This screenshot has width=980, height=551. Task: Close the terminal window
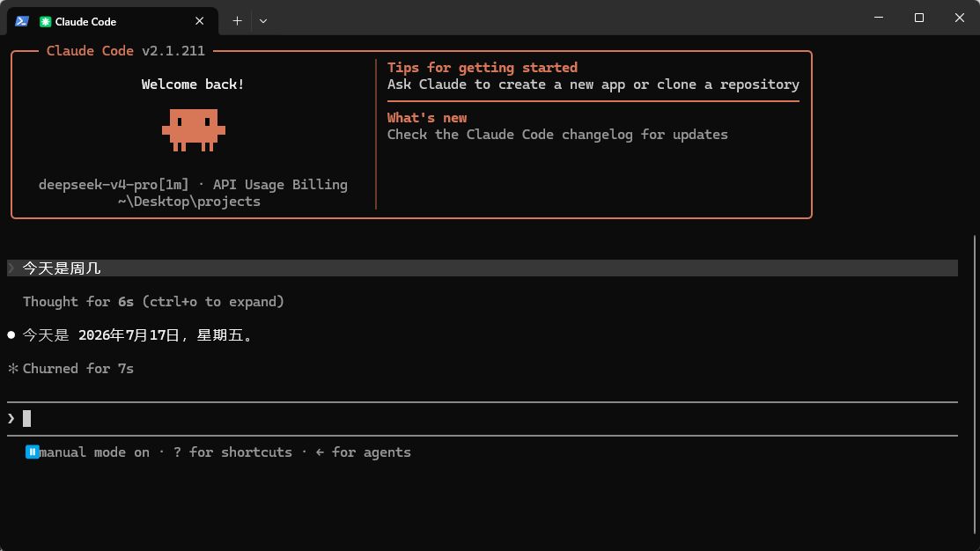pyautogui.click(x=960, y=18)
